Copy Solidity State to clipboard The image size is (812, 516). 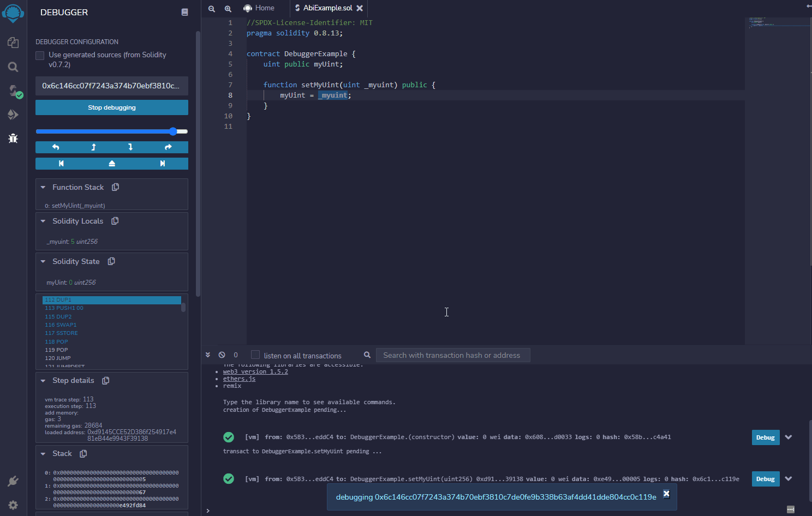[x=111, y=261]
